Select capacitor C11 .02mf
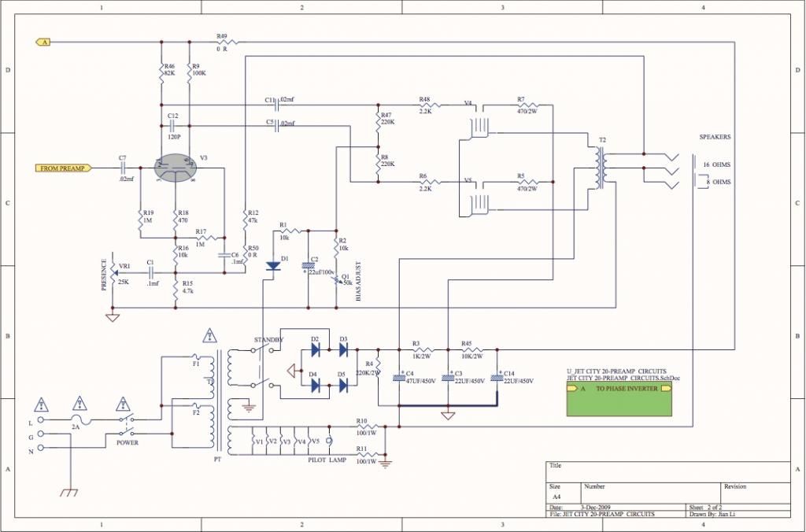 (x=277, y=105)
